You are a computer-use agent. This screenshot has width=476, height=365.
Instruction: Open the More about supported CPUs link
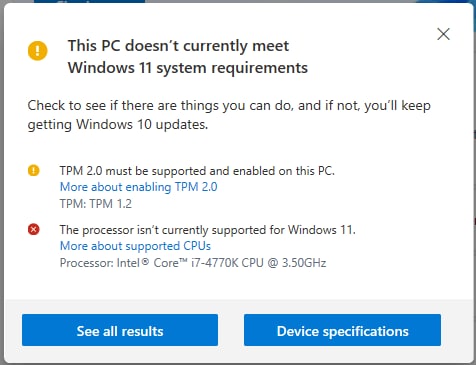[x=135, y=246]
